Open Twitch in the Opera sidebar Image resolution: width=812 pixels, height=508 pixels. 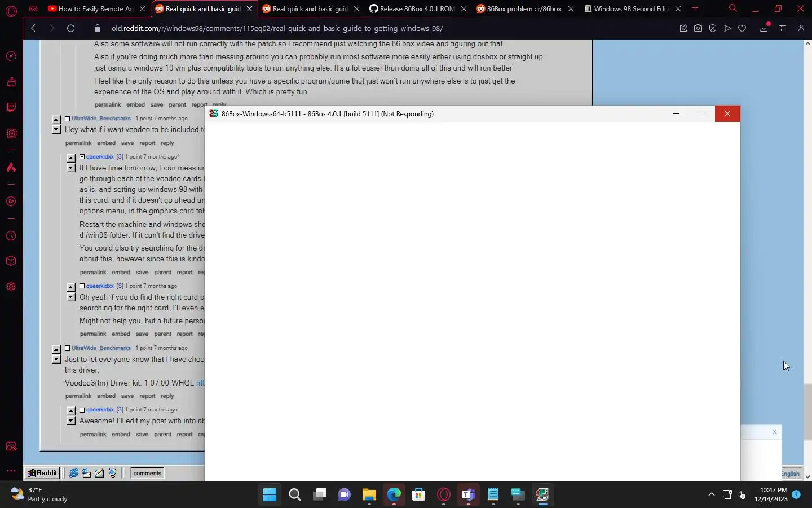pyautogui.click(x=11, y=107)
